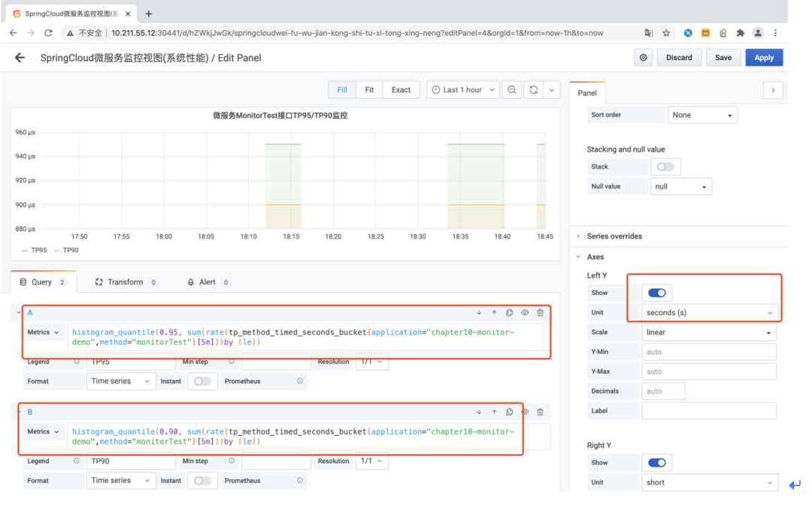Disable the Left Y Show switch

(657, 293)
